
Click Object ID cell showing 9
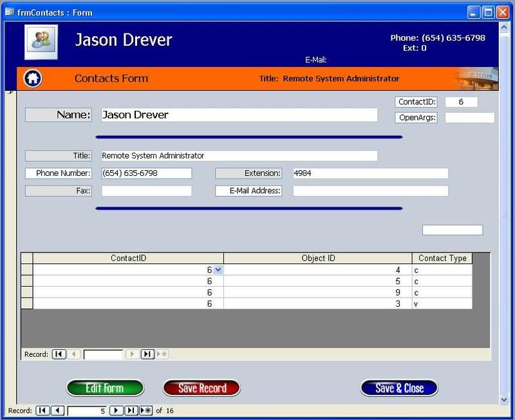[x=318, y=292]
